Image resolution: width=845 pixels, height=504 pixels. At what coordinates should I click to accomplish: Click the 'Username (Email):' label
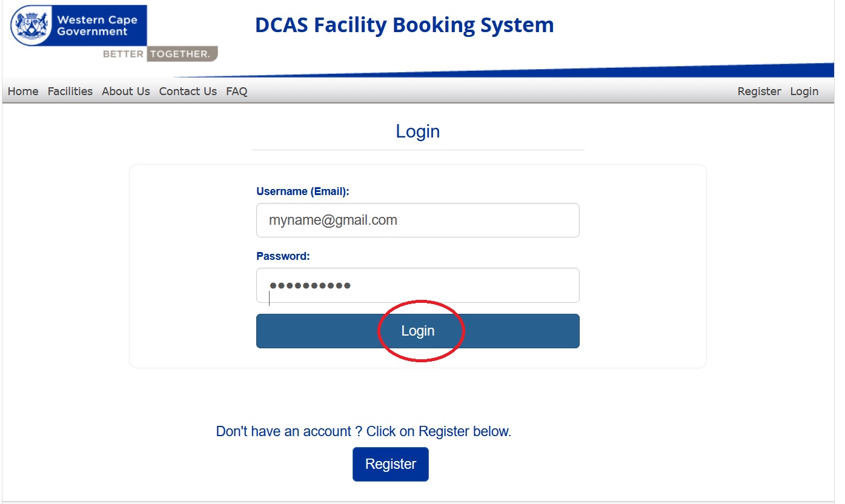[x=303, y=191]
